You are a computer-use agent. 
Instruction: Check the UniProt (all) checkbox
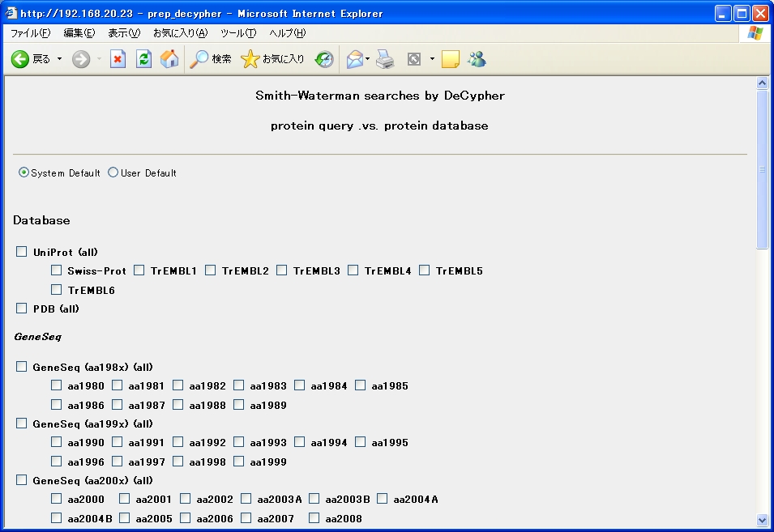click(x=21, y=252)
